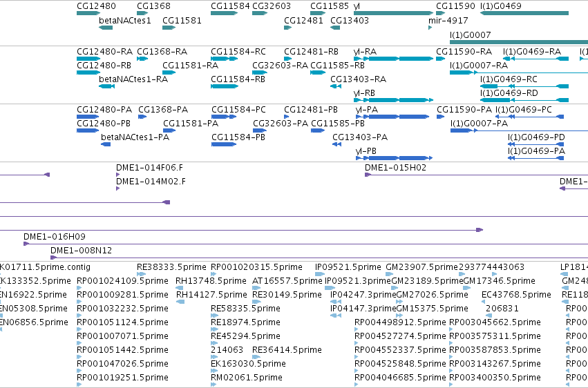Screen dimensions: 588x388
Task: Select EST RP001019251.5prime
Action: coord(122,378)
